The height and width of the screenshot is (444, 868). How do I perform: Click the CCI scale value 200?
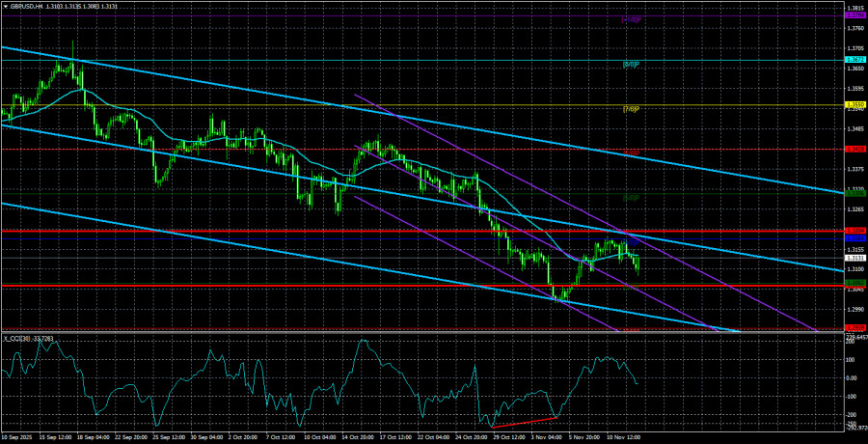[851, 342]
